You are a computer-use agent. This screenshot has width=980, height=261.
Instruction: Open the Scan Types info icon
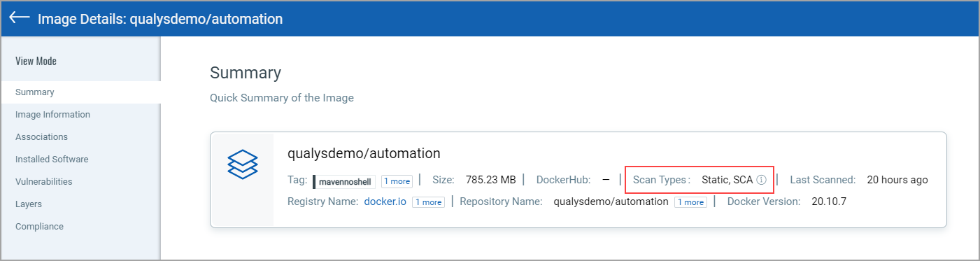point(762,180)
